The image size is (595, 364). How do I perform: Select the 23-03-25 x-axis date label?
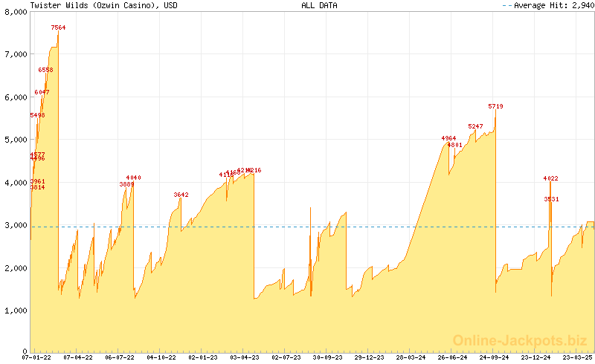point(577,357)
